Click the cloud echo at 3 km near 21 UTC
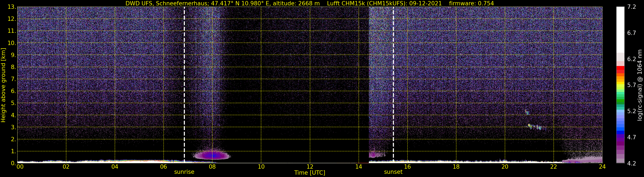The image size is (644, 177). [x=535, y=127]
